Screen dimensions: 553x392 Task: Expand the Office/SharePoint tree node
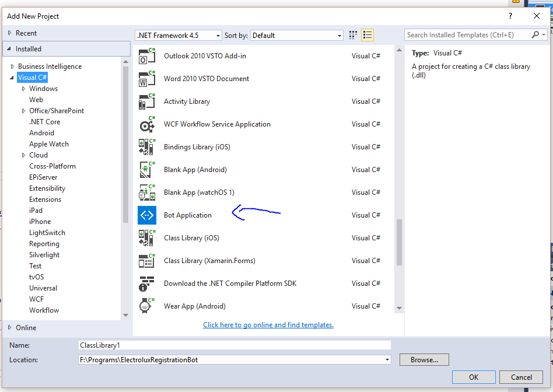click(x=24, y=111)
